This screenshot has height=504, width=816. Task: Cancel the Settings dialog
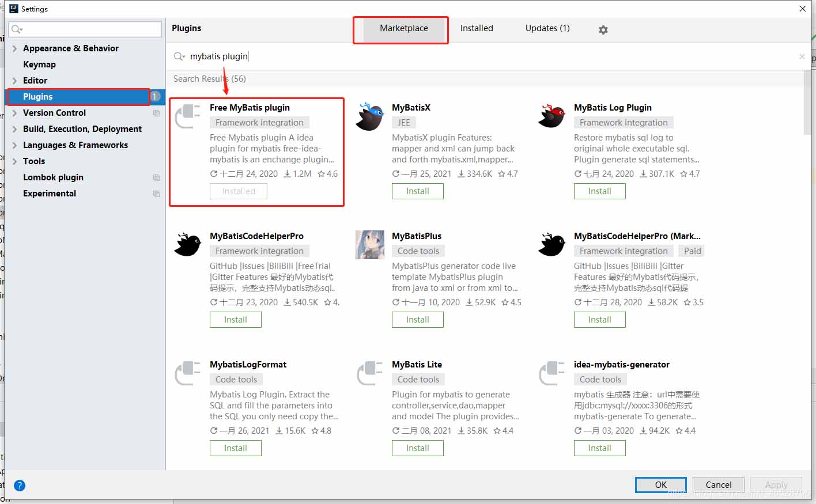click(x=719, y=485)
